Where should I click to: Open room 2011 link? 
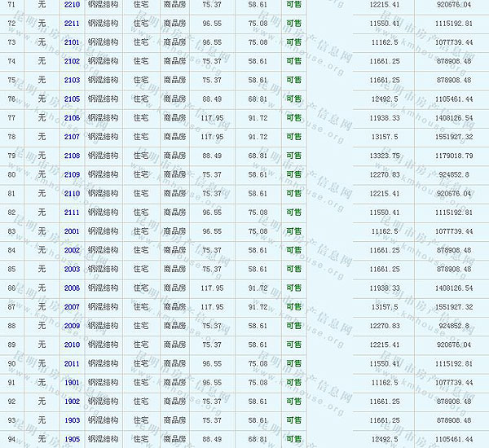(x=72, y=363)
